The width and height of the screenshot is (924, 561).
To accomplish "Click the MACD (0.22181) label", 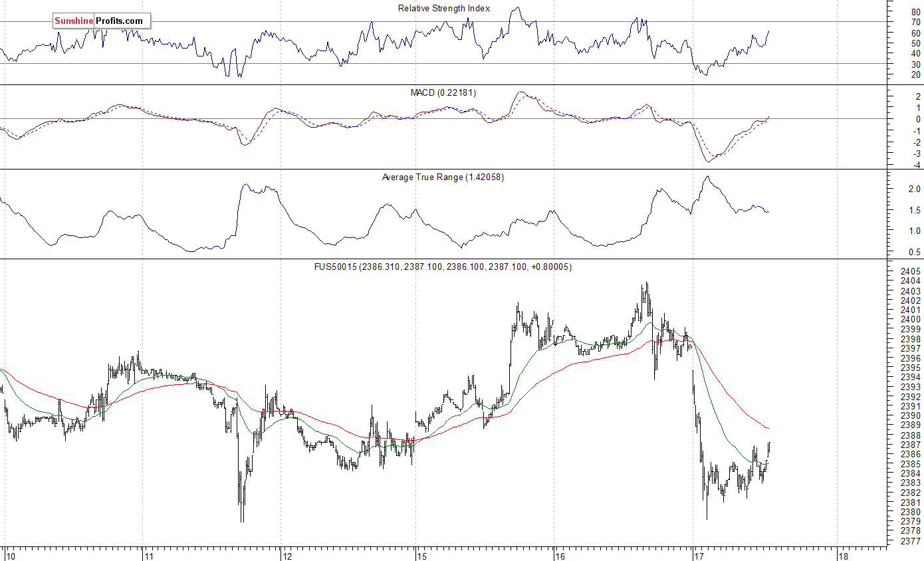I will (443, 92).
